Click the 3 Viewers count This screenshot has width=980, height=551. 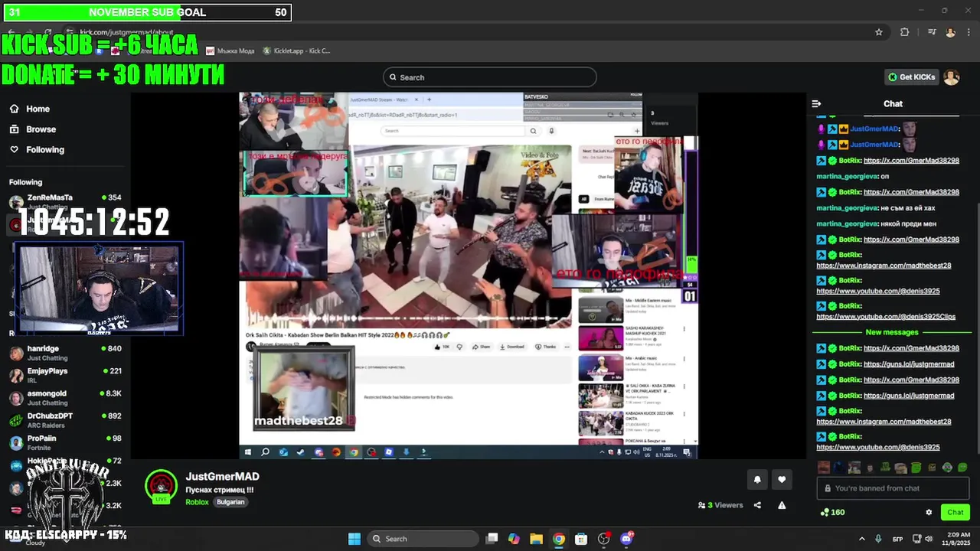(x=720, y=505)
